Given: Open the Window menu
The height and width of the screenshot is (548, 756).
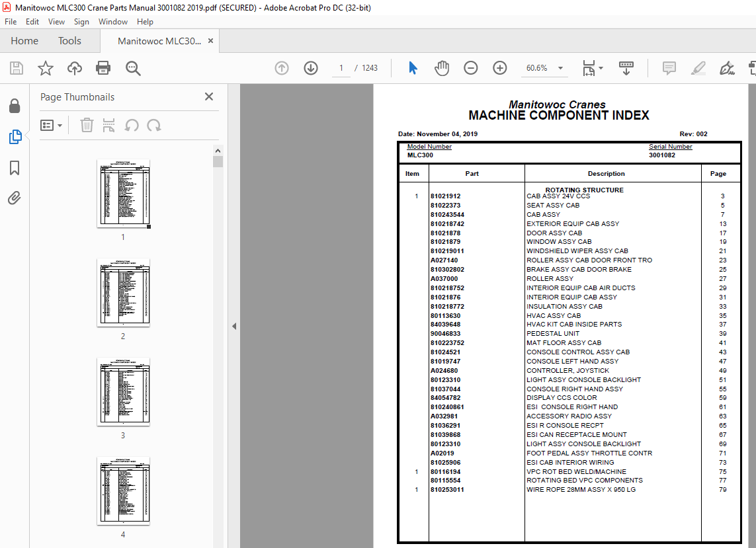Looking at the screenshot, I should 113,22.
